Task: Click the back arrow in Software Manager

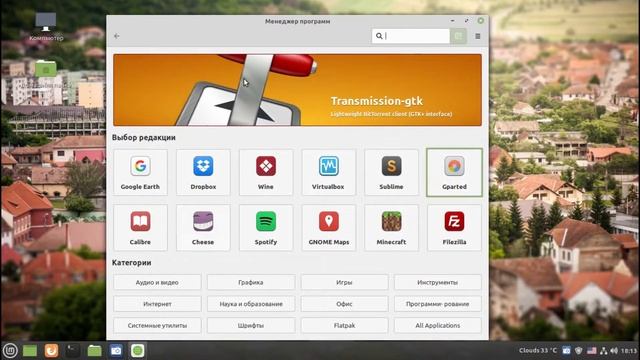Action: coord(117,36)
